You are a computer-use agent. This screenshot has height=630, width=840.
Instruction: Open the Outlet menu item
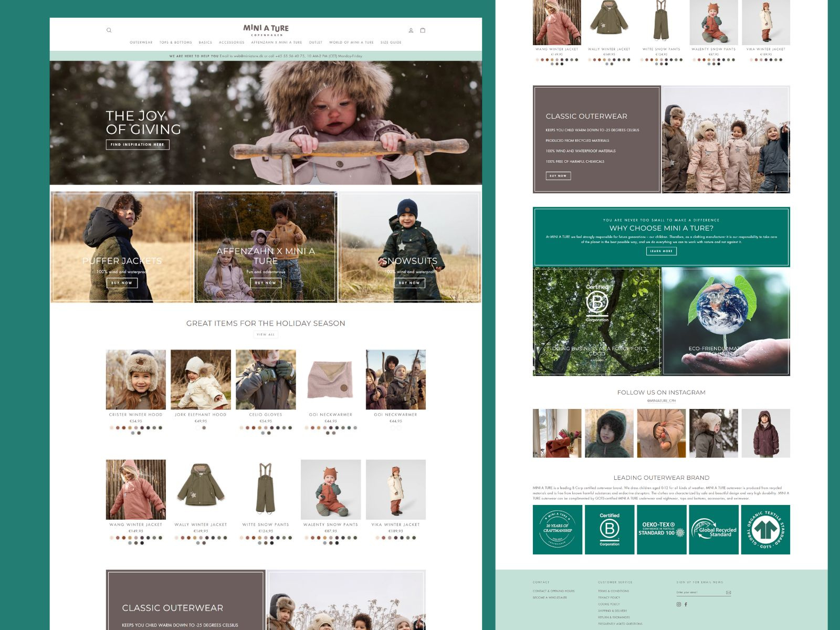pos(316,43)
